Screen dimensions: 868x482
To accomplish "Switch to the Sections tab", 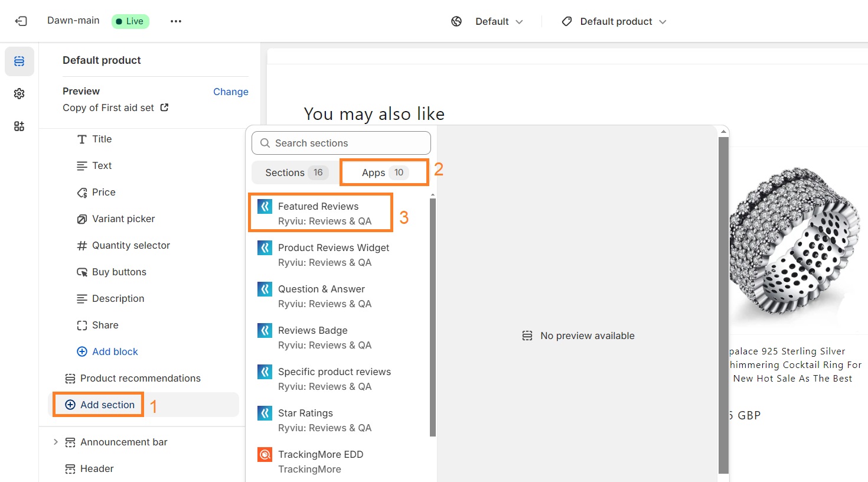I will point(295,172).
